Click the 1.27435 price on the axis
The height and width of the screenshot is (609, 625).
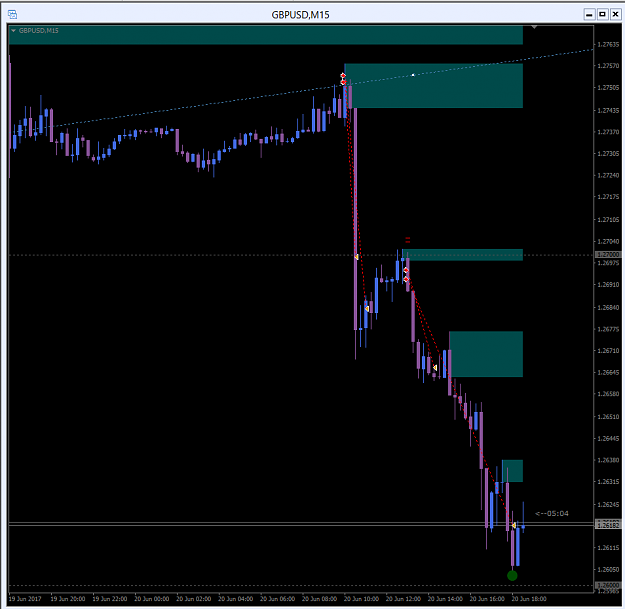pyautogui.click(x=608, y=110)
